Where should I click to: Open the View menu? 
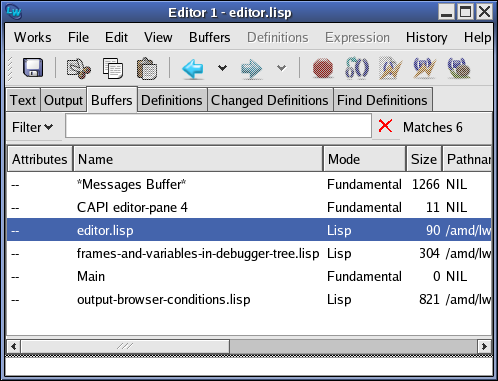coord(158,37)
